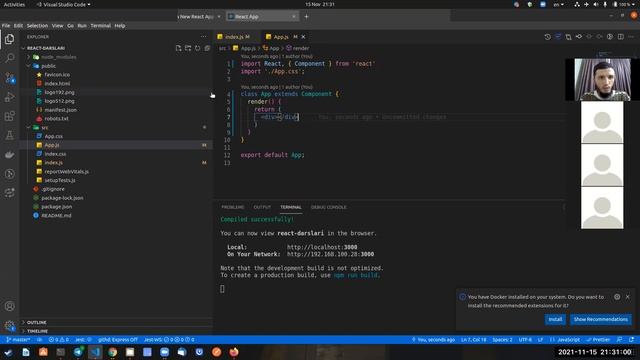Collapse all folders in Explorer
640x360 pixels.
(x=207, y=48)
